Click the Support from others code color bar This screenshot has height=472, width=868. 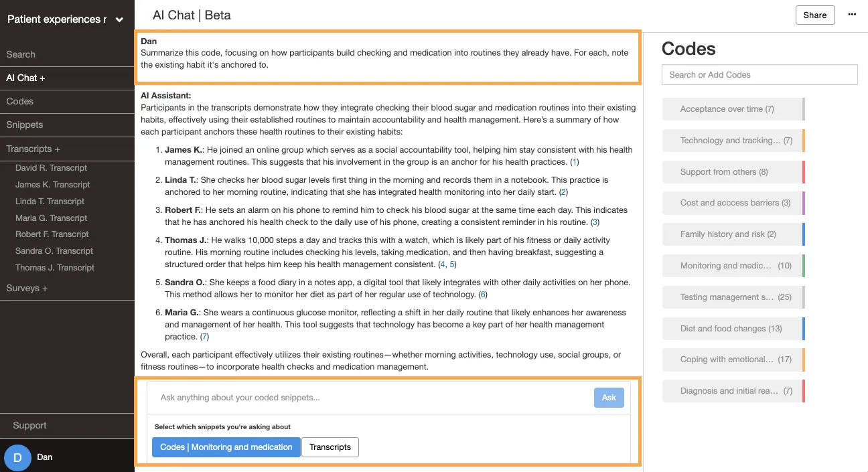tap(803, 172)
